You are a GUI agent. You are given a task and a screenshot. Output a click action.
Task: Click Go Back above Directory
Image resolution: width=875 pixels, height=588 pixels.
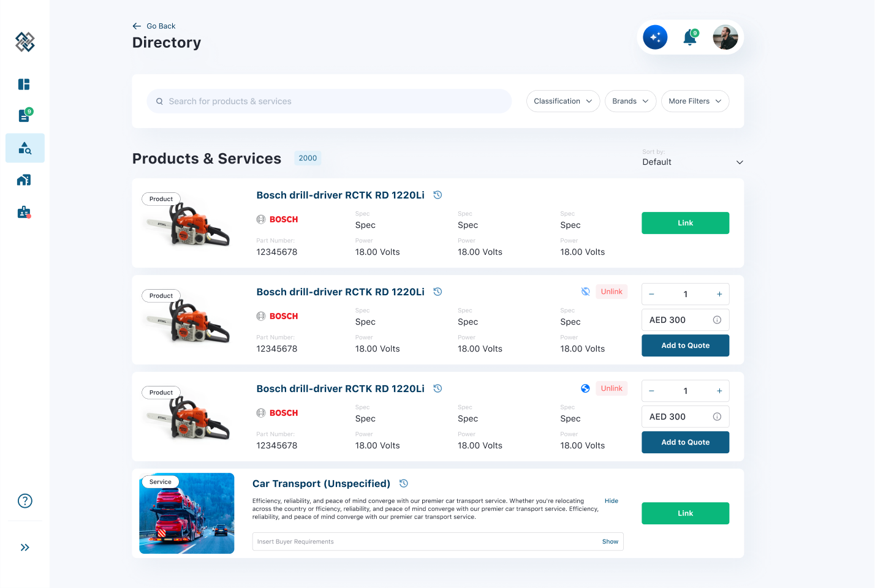(x=154, y=26)
